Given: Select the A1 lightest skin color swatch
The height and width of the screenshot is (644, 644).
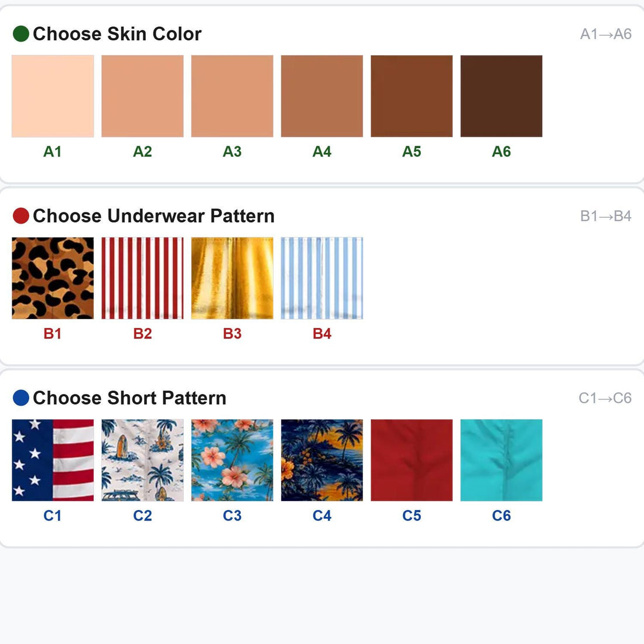Looking at the screenshot, I should [53, 96].
